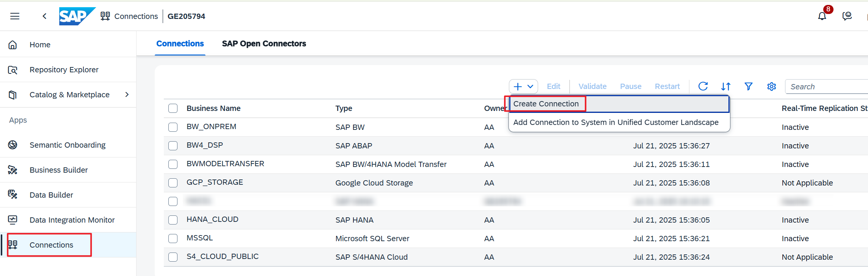Image resolution: width=868 pixels, height=276 pixels.
Task: Select the GCP_STORAGE row checkbox
Action: click(x=173, y=182)
